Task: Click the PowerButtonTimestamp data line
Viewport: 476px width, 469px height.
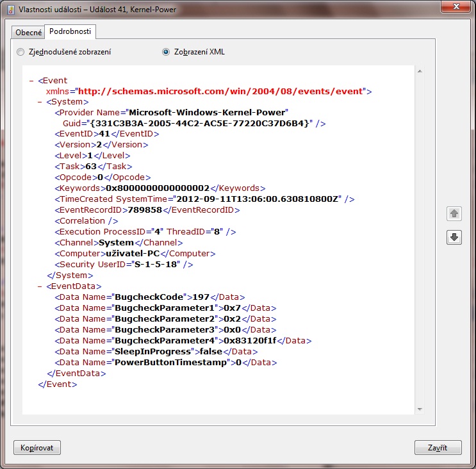Action: coord(166,363)
